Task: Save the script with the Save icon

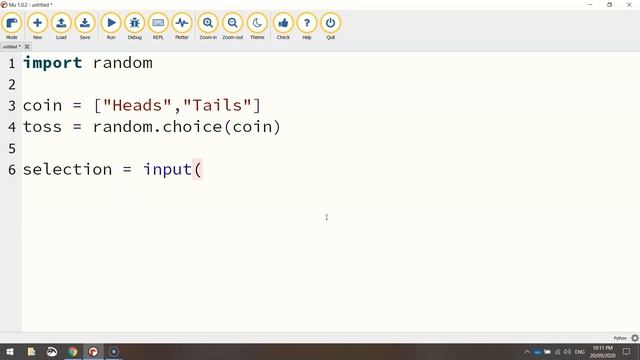Action: (84, 26)
